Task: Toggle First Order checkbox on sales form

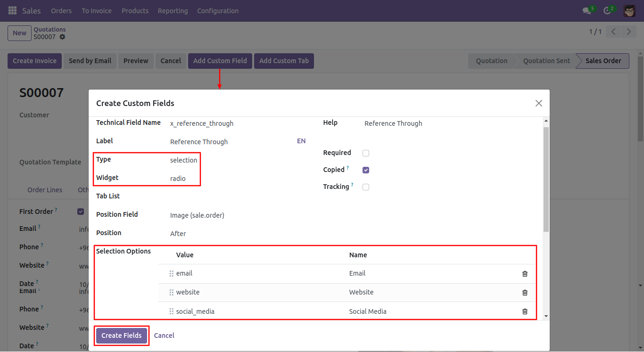Action: click(x=81, y=212)
